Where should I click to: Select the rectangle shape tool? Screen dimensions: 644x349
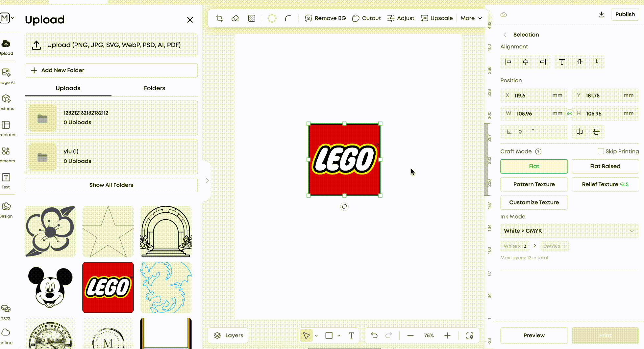329,336
